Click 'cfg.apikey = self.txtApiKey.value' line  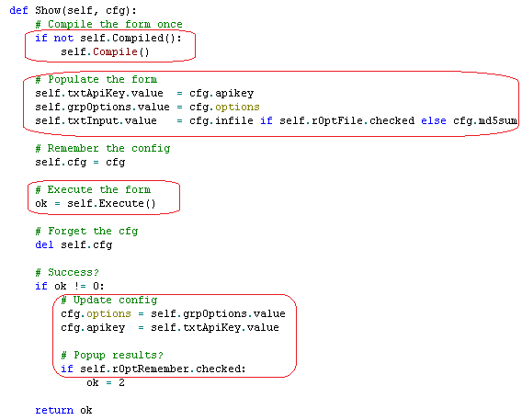[170, 328]
